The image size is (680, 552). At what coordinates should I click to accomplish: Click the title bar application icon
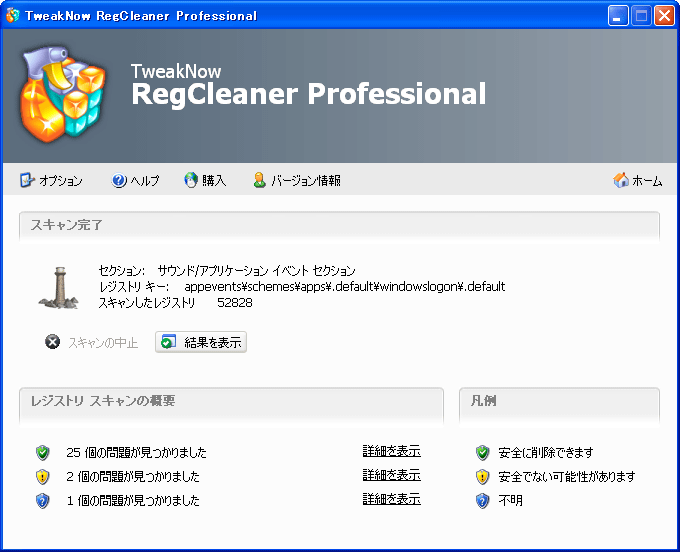(13, 15)
